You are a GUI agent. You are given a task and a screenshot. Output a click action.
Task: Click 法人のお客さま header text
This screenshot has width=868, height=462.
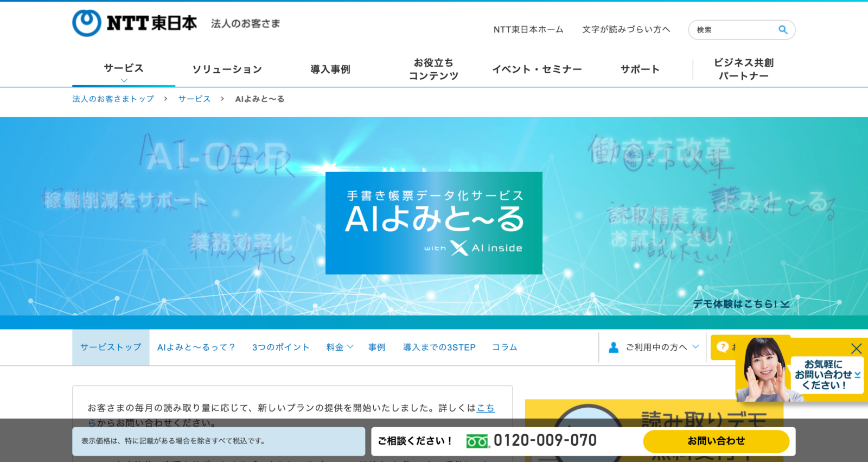(x=245, y=23)
